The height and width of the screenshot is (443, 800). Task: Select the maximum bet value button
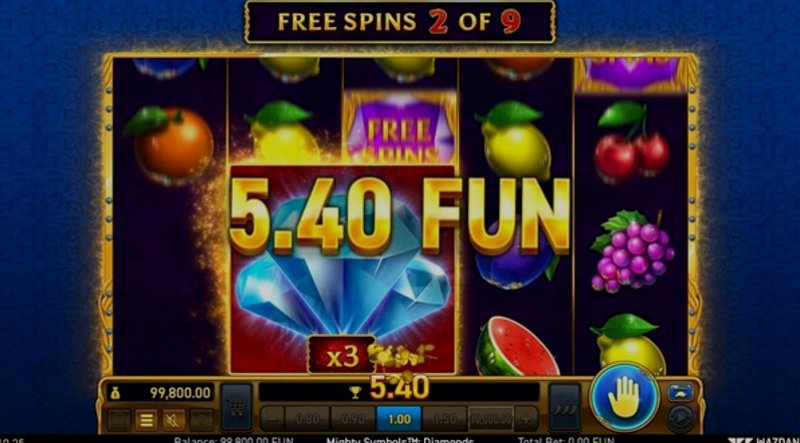[x=490, y=419]
